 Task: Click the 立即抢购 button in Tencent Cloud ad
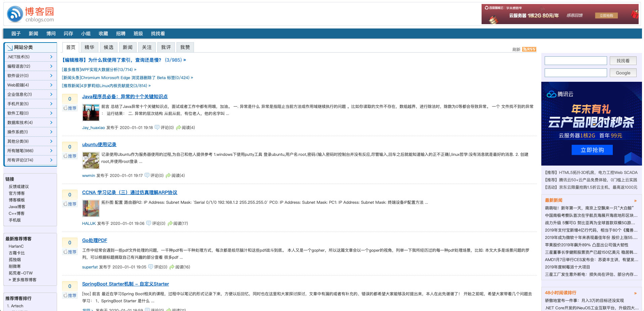tap(592, 150)
